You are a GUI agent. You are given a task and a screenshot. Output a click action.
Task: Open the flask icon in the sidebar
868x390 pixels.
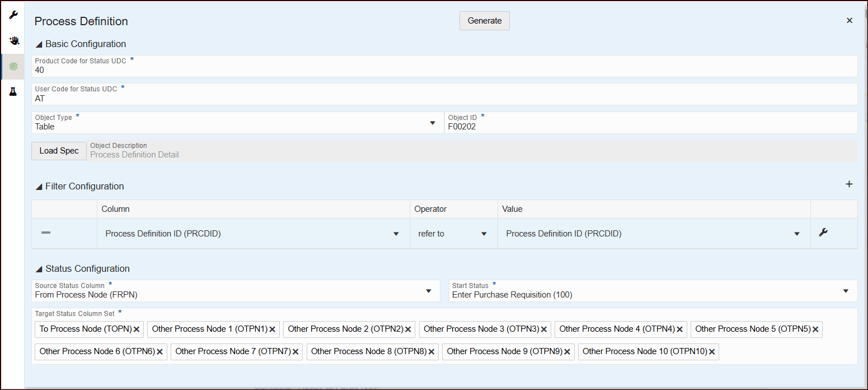[13, 91]
